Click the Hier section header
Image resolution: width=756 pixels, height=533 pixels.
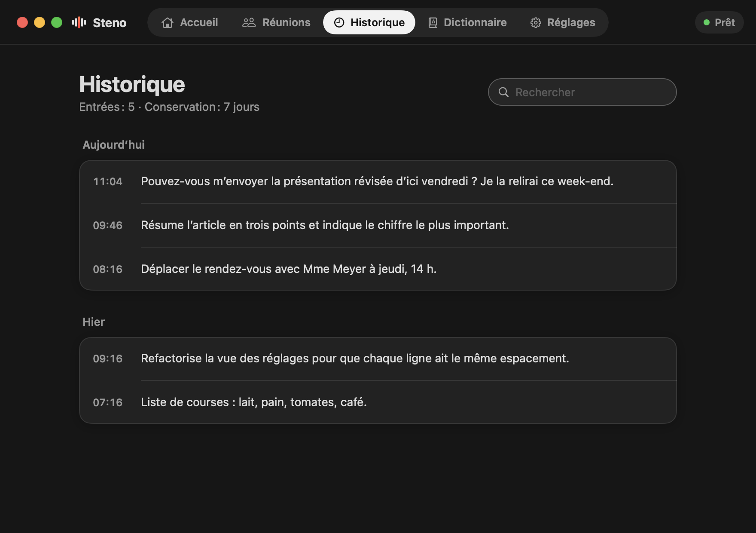point(94,322)
